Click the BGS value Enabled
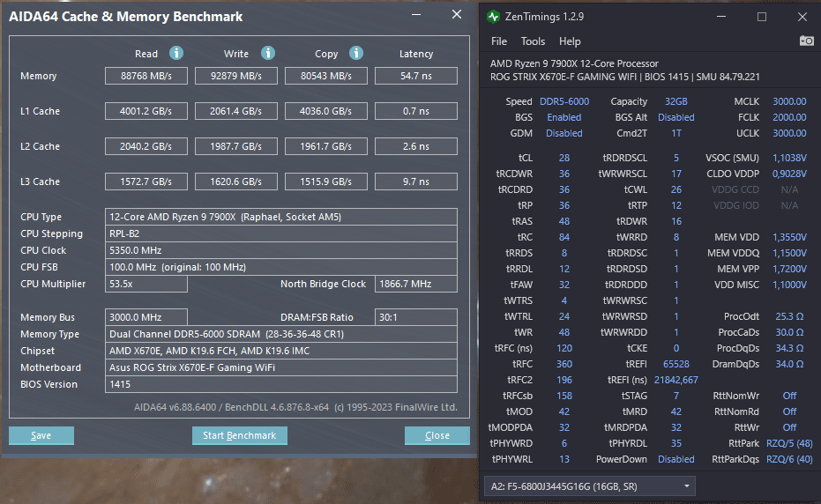 pyautogui.click(x=564, y=117)
